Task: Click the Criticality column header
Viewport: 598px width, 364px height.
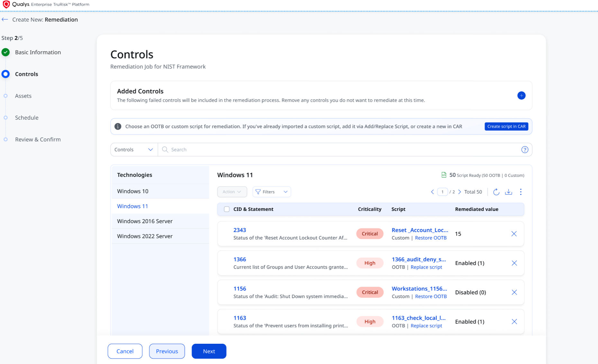Action: pos(370,209)
